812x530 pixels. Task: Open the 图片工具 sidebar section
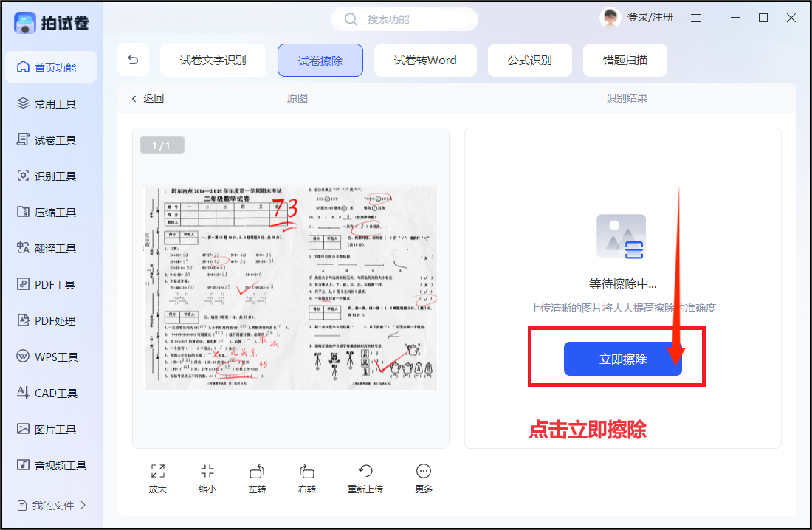(x=51, y=430)
